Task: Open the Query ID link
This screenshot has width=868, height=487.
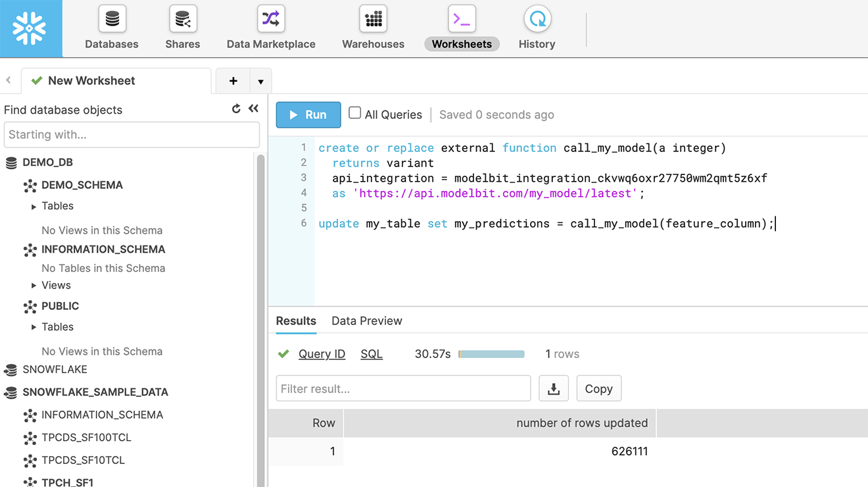Action: click(322, 354)
